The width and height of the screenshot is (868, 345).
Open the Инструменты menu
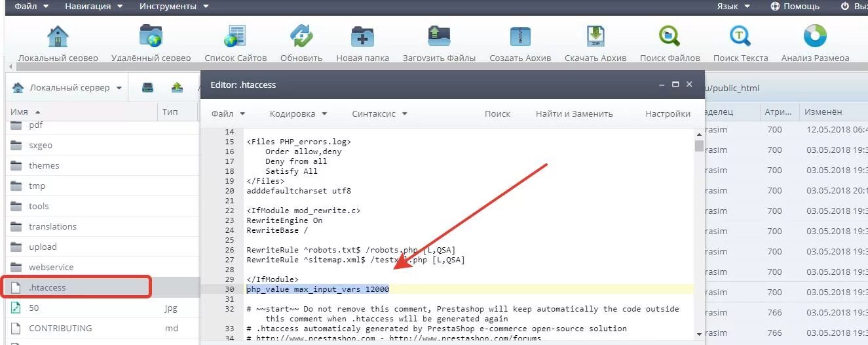pyautogui.click(x=174, y=6)
